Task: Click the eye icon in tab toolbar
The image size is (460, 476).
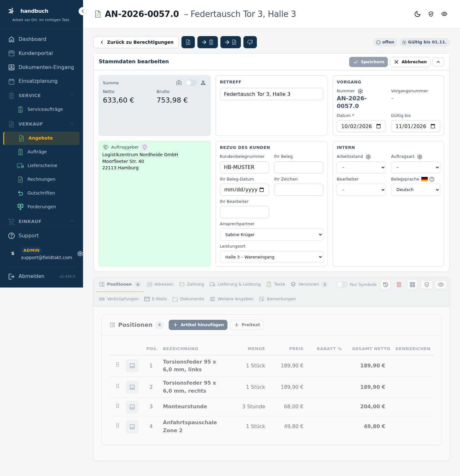Action: tap(441, 285)
